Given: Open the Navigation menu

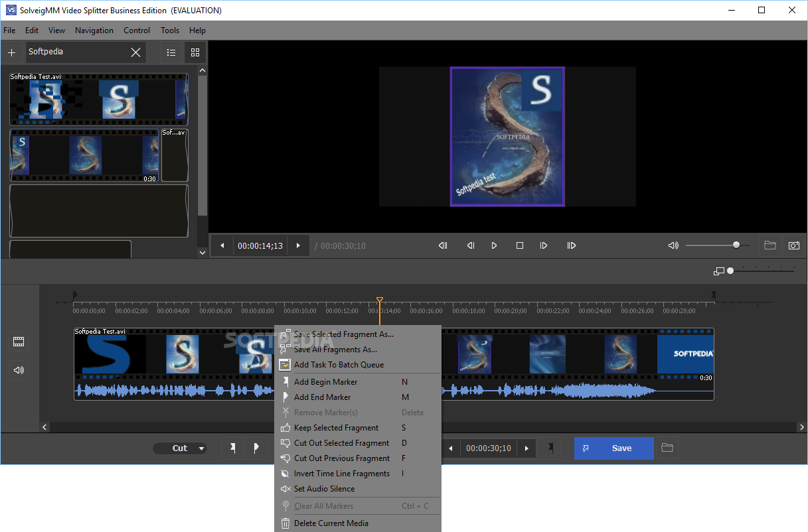Looking at the screenshot, I should coord(94,31).
